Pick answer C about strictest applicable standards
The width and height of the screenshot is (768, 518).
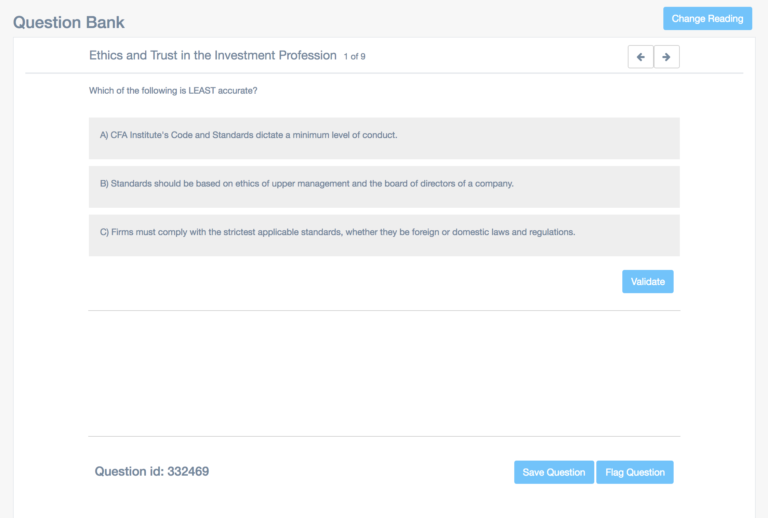coord(384,235)
